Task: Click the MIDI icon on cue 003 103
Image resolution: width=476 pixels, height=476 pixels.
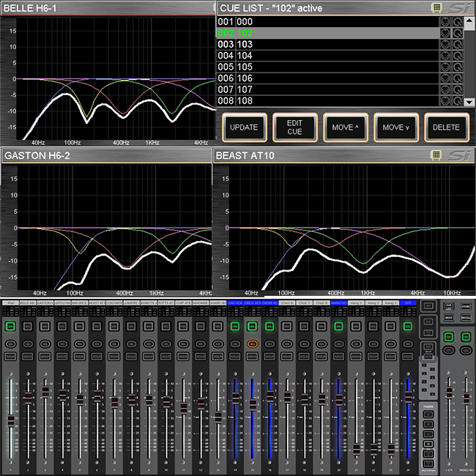Action: pos(445,45)
